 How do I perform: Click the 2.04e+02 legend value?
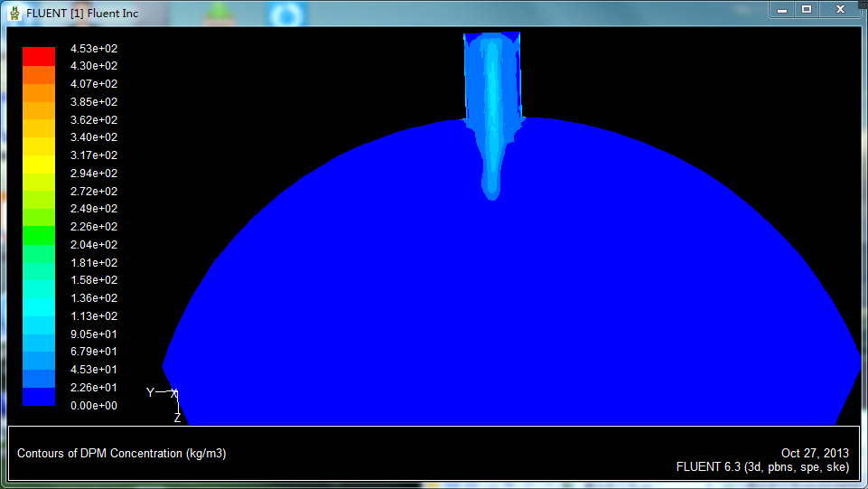pyautogui.click(x=94, y=245)
